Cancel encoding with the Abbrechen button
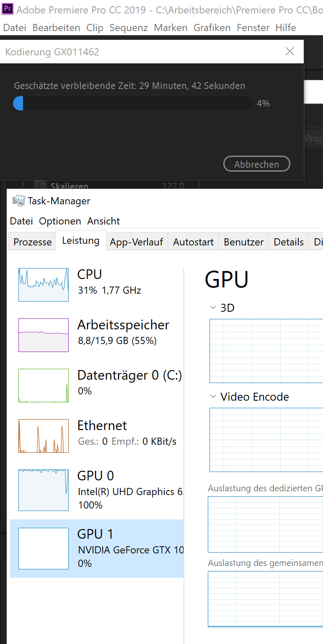The image size is (323, 644). coord(257,164)
